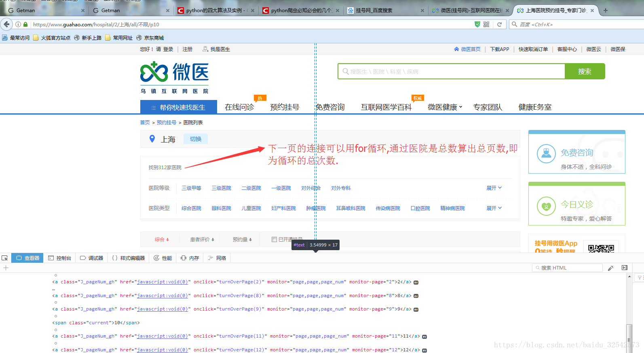Open the site information icon in address bar

point(18,24)
